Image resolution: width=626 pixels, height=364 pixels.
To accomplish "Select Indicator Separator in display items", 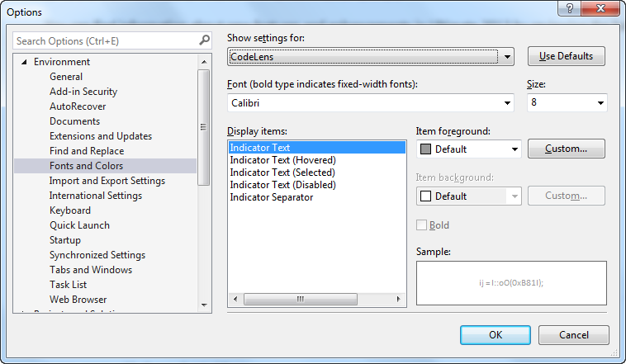I will tap(271, 197).
